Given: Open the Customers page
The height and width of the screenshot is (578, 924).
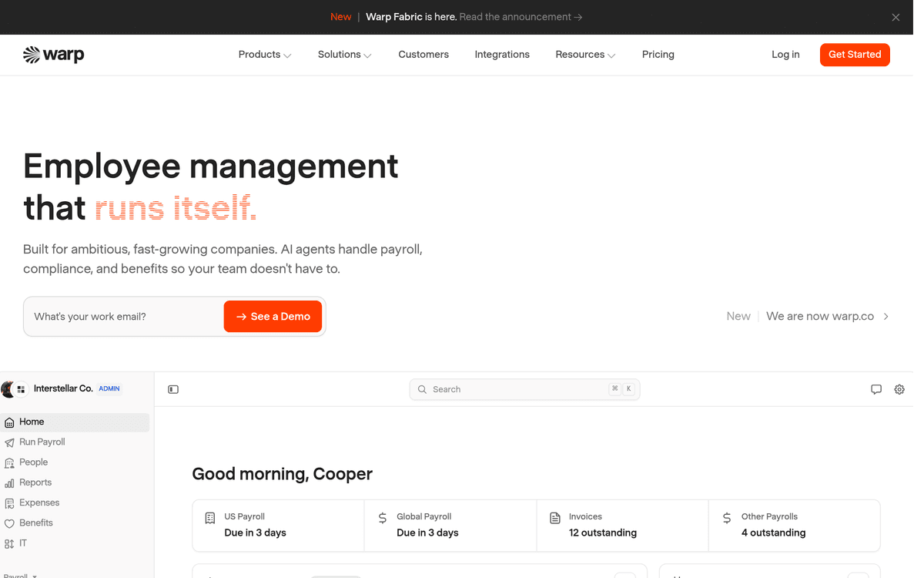Looking at the screenshot, I should coord(423,55).
